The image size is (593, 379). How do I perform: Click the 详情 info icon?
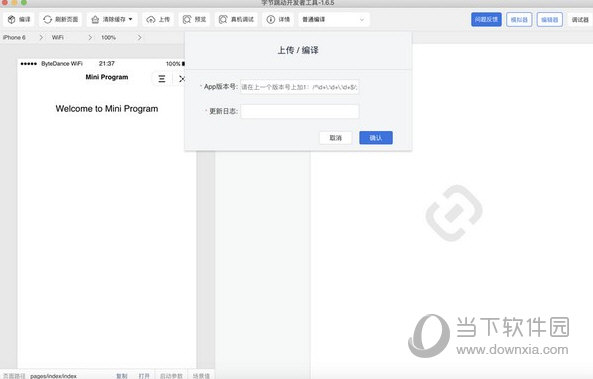pyautogui.click(x=271, y=19)
